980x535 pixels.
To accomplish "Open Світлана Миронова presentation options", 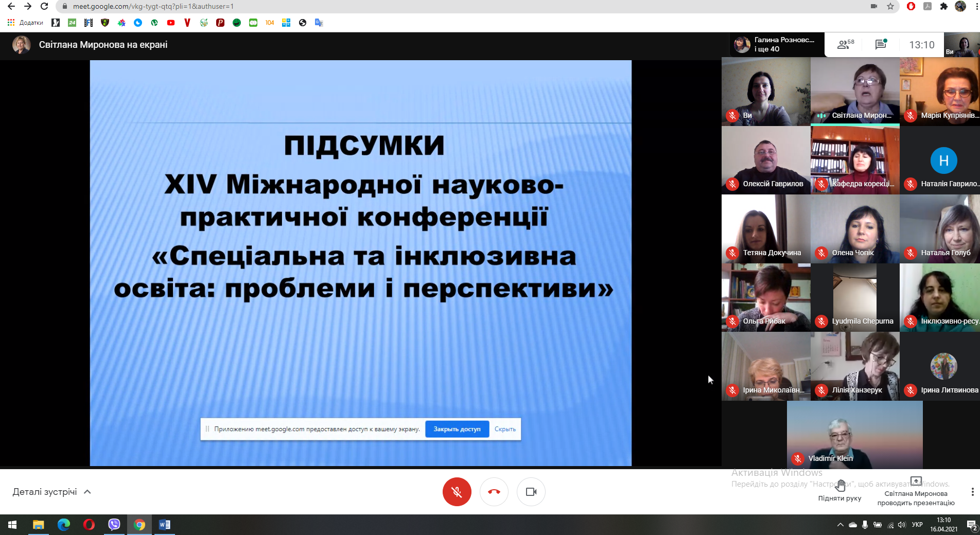I will pos(916,492).
